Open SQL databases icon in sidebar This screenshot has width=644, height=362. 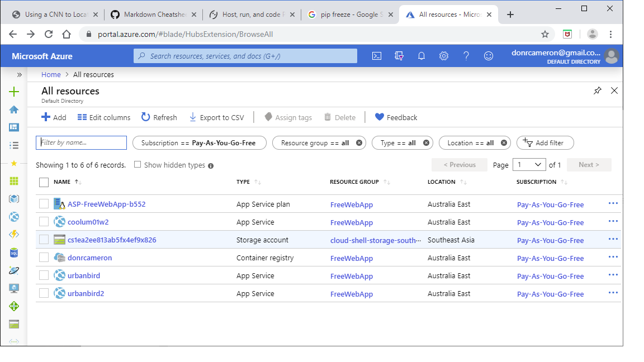click(14, 253)
